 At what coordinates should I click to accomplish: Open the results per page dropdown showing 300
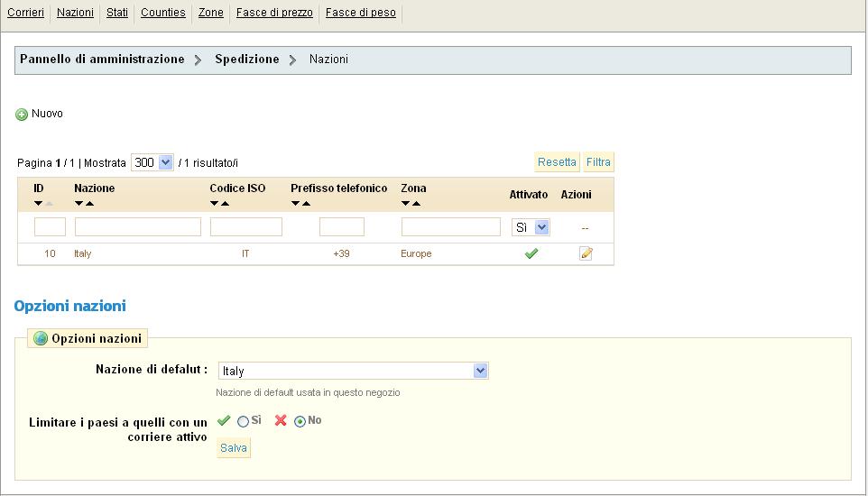(x=152, y=162)
